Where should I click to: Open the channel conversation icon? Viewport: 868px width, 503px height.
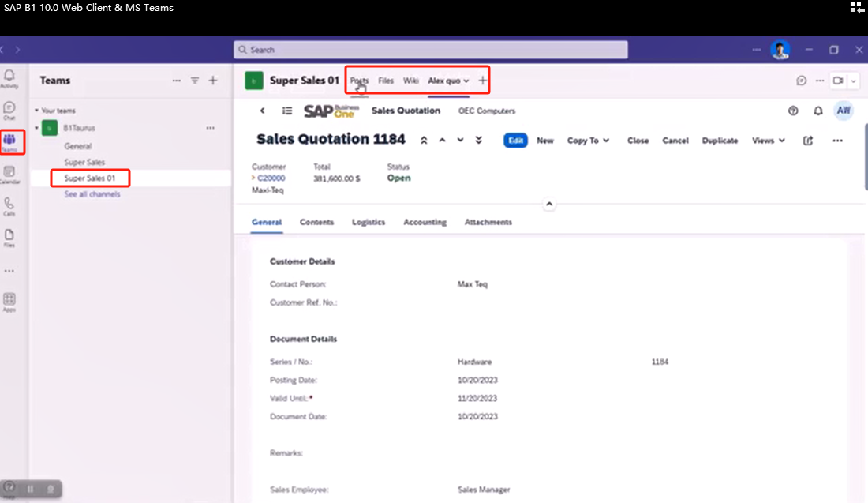[x=802, y=81]
